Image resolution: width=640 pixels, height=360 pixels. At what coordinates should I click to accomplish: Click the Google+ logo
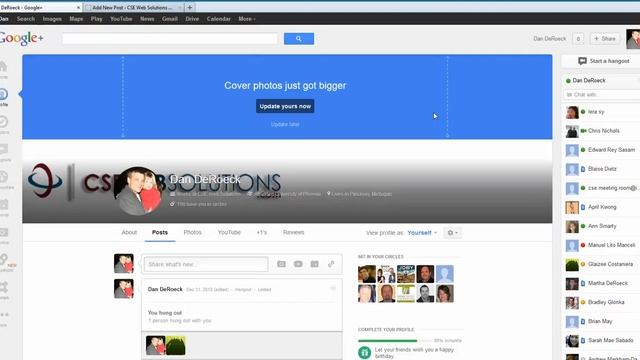(x=21, y=38)
